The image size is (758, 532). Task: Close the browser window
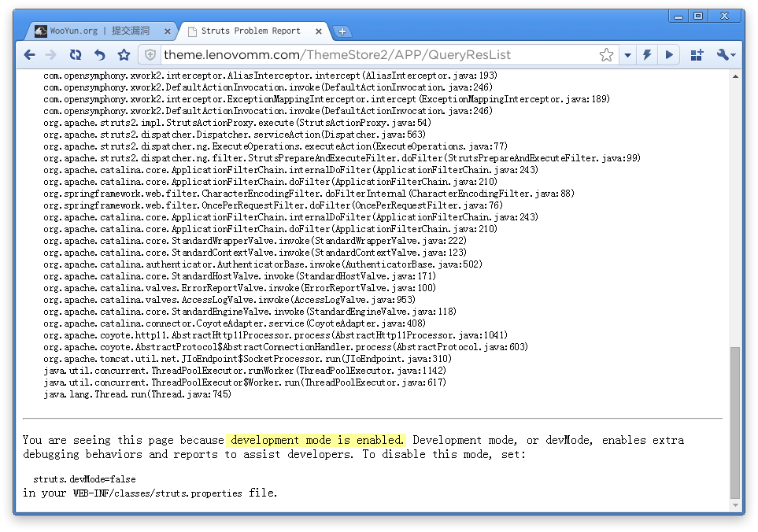click(x=724, y=16)
